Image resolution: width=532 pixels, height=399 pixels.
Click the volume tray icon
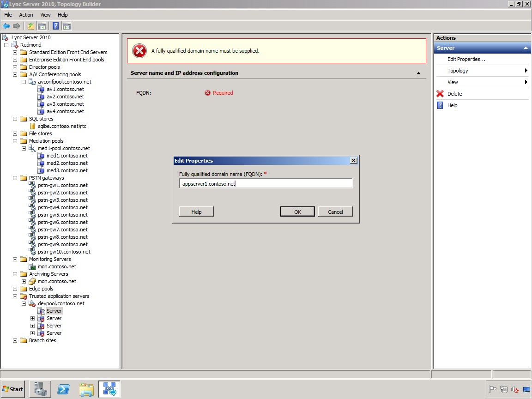tap(514, 389)
